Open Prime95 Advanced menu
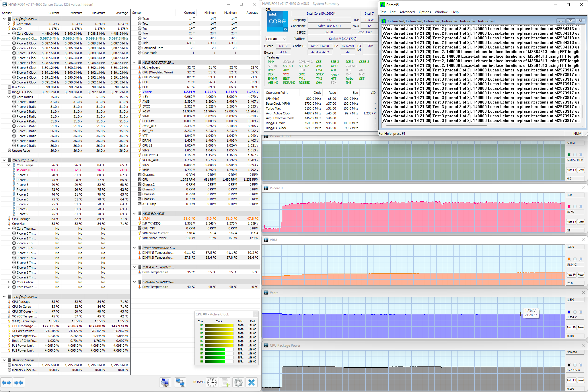Image resolution: width=588 pixels, height=392 pixels. click(x=407, y=12)
